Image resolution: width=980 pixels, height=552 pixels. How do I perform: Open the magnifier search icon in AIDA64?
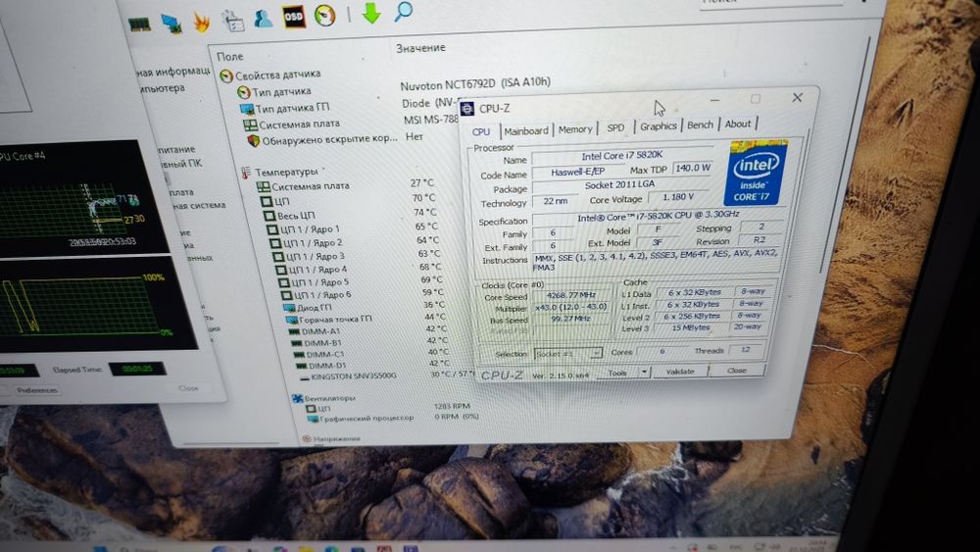404,11
